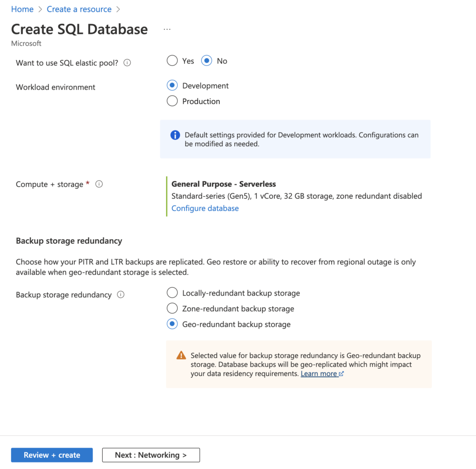Viewport: 476px width, 469px height.
Task: Proceed to Next: Networking step
Action: coord(151,455)
